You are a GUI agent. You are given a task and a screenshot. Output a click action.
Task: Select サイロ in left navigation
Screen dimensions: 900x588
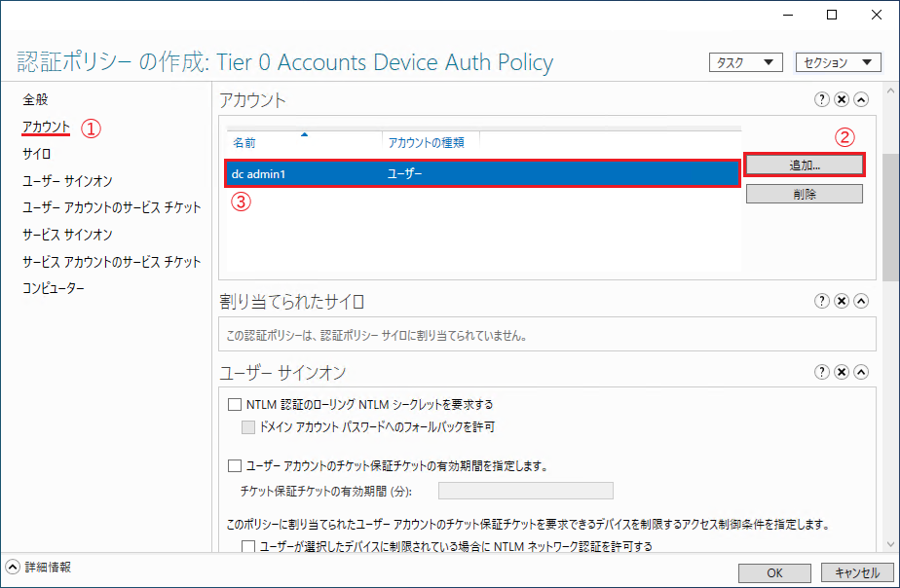pos(36,154)
